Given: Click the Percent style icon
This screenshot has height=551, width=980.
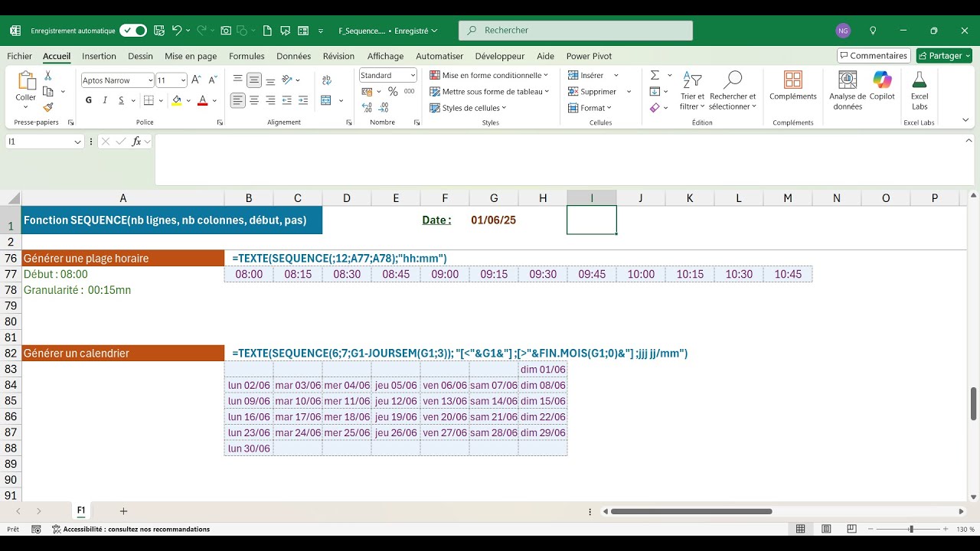Looking at the screenshot, I should click(x=393, y=91).
